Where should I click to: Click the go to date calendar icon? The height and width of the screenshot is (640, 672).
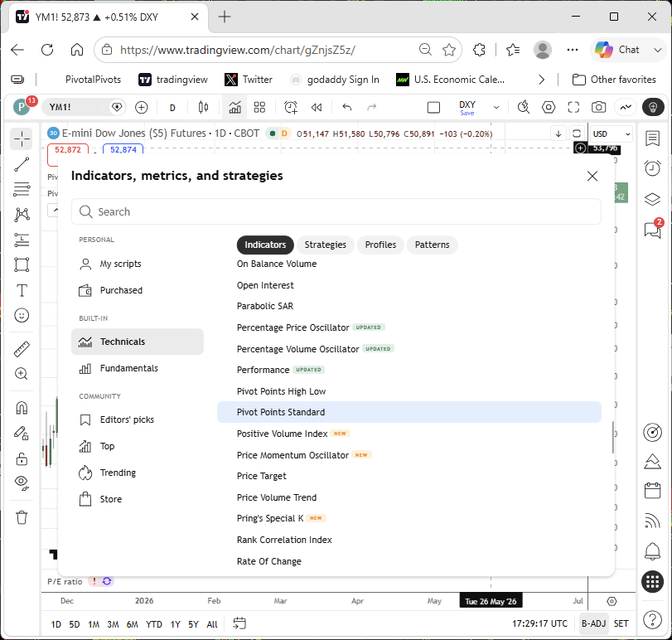click(239, 623)
